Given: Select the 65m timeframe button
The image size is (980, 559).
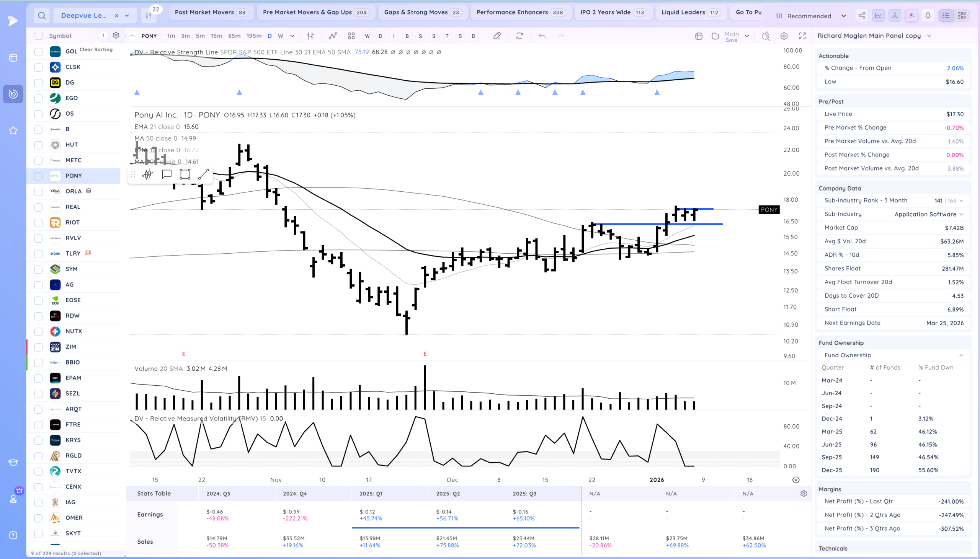Looking at the screenshot, I should [x=234, y=36].
